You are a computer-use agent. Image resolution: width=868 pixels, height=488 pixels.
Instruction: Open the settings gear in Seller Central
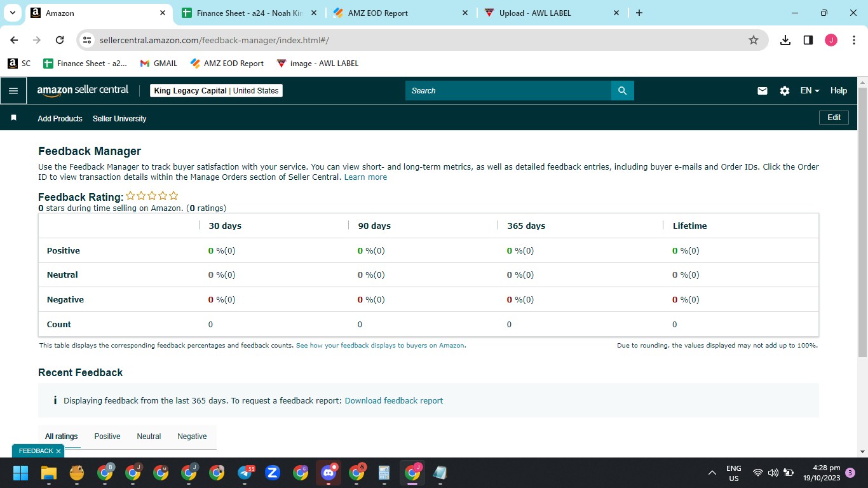pyautogui.click(x=785, y=91)
